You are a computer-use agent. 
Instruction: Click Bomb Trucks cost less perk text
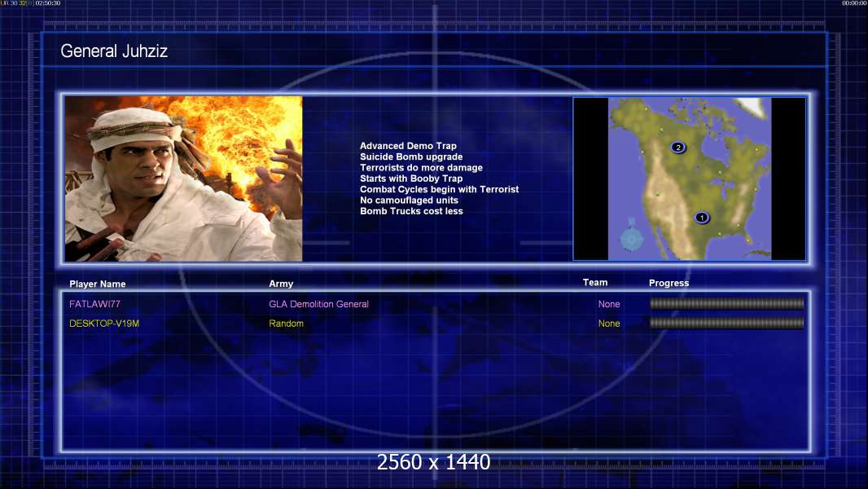tap(411, 211)
